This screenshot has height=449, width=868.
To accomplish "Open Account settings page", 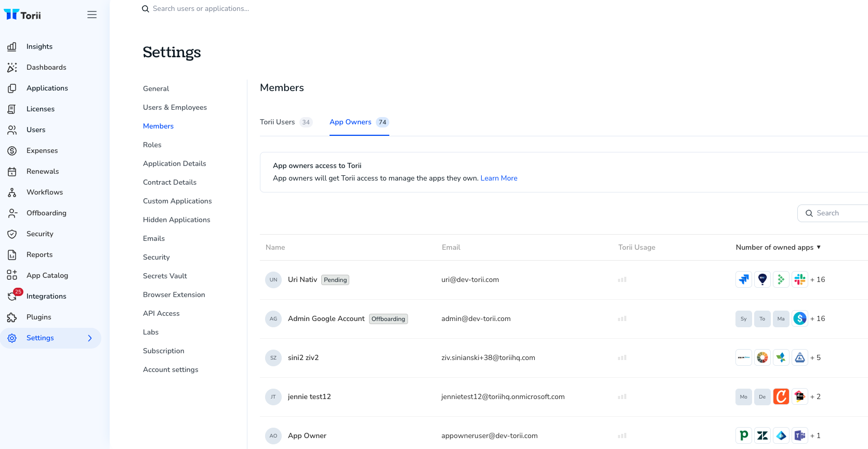I will 170,370.
